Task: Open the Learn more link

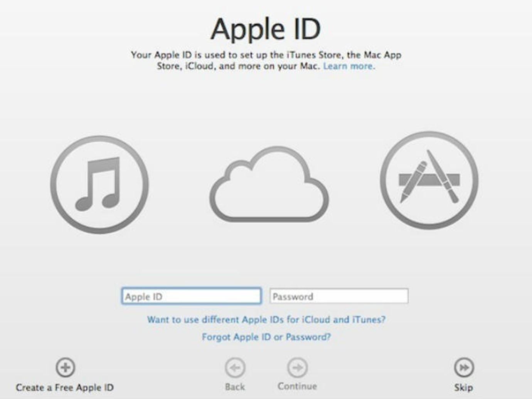Action: (348, 66)
